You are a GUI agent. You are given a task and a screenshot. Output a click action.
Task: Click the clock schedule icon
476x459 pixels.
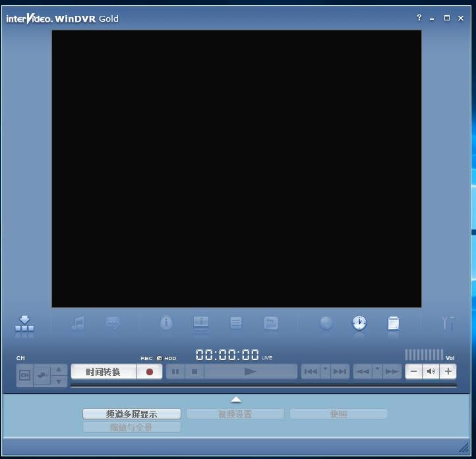359,323
